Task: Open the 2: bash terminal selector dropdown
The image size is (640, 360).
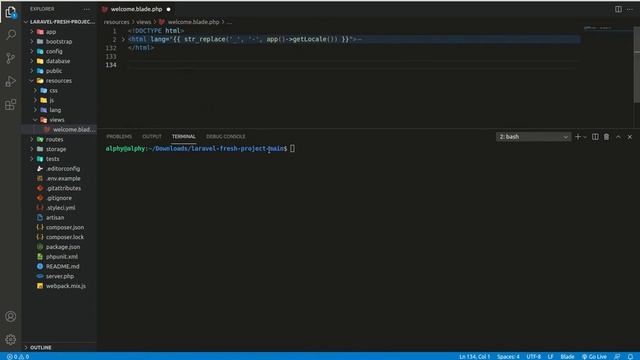Action: click(533, 137)
